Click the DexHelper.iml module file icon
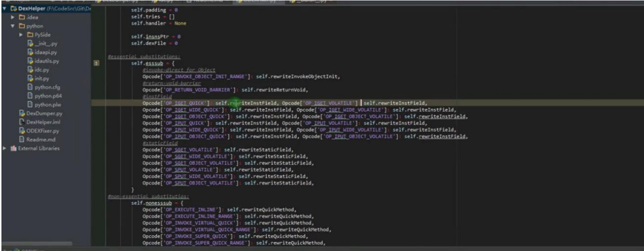The image size is (644, 251). pos(22,122)
